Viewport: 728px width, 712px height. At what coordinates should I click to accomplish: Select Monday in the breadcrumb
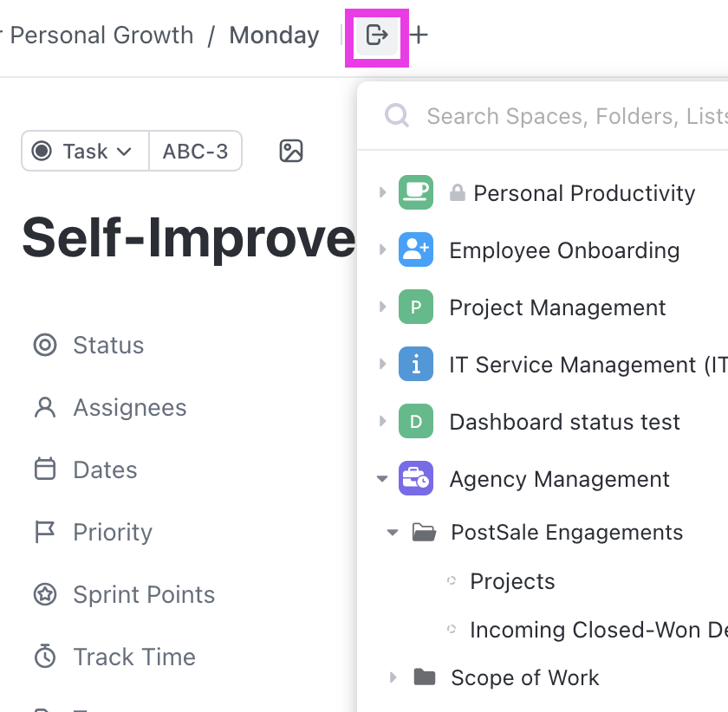[x=274, y=36]
